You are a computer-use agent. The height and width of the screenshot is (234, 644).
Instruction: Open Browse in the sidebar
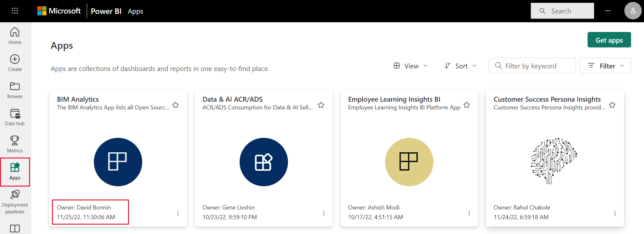[x=15, y=90]
